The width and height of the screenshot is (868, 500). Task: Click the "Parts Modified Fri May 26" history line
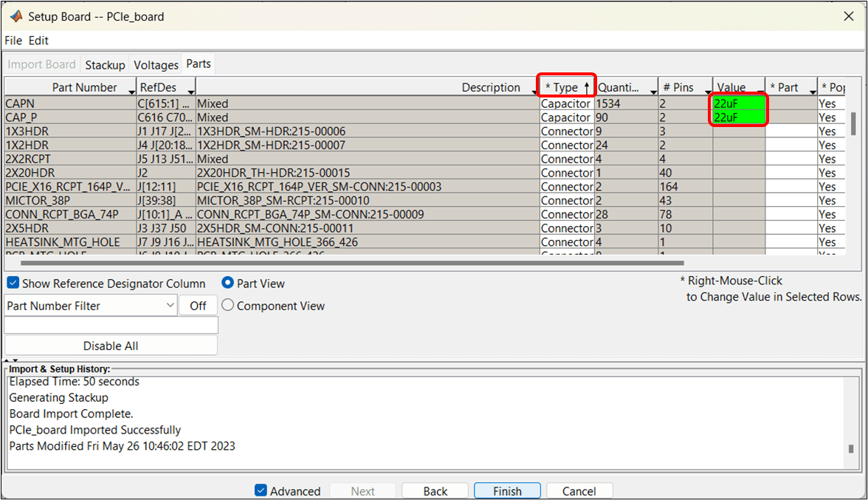[x=122, y=446]
